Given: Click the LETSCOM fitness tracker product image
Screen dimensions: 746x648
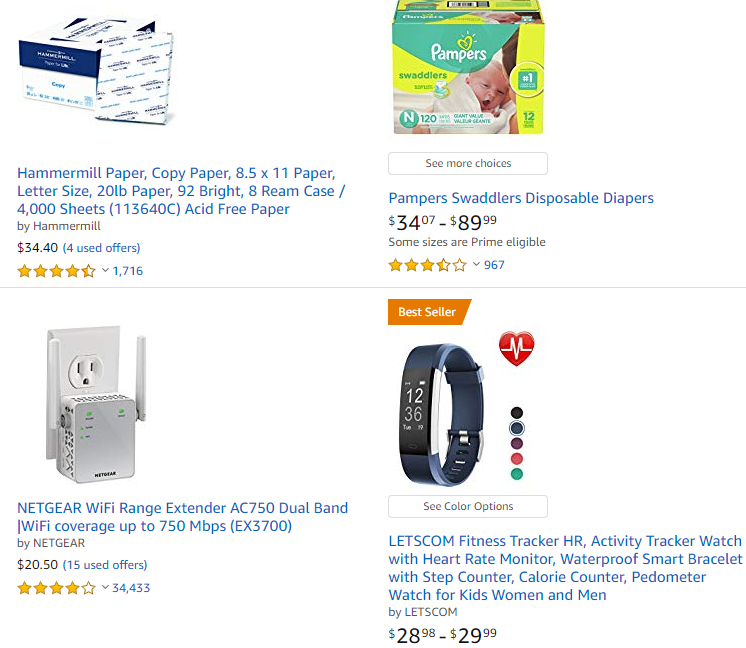Looking at the screenshot, I should point(442,414).
